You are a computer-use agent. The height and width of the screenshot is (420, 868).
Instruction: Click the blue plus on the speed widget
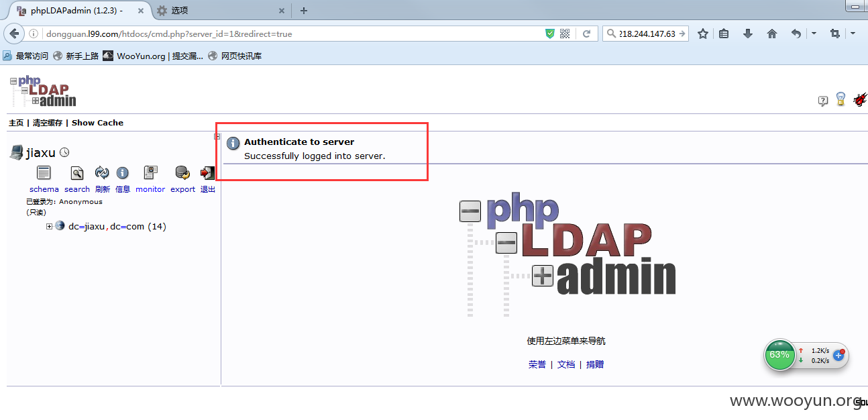click(x=838, y=355)
